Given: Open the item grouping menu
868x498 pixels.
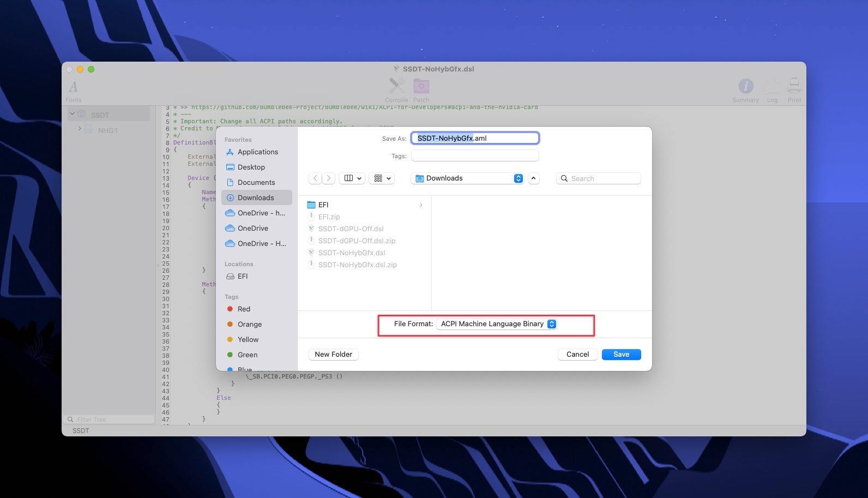Looking at the screenshot, I should (x=382, y=178).
